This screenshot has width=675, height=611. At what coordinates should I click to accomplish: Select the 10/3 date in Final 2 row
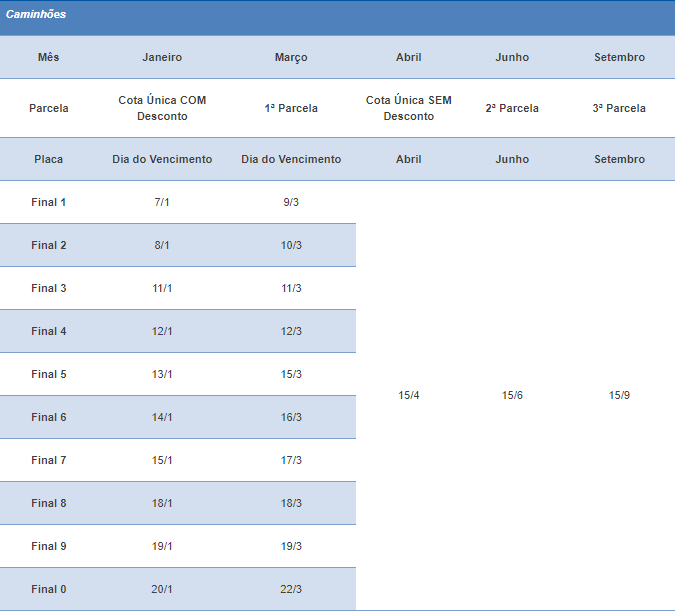291,245
